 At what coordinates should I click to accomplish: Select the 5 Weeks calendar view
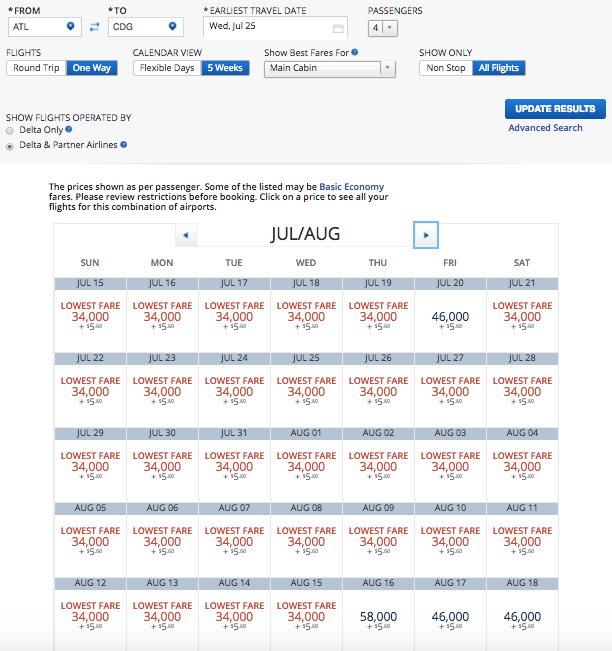click(x=226, y=68)
